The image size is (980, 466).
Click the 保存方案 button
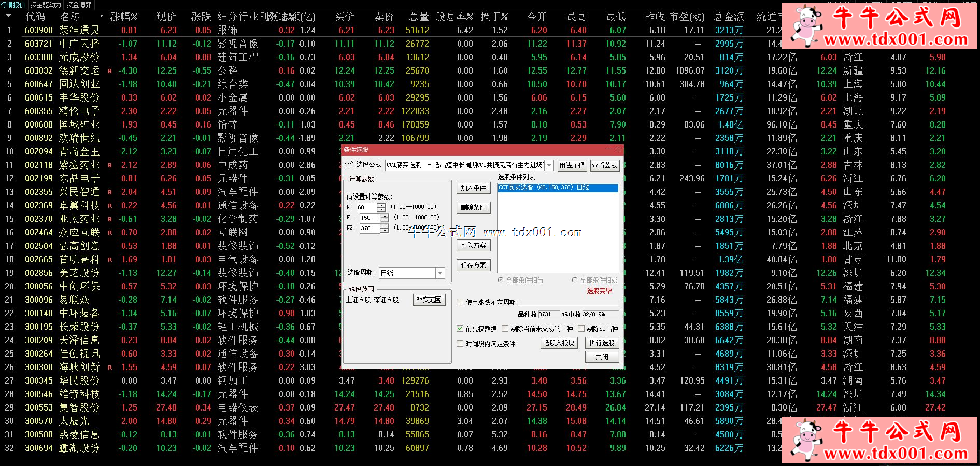point(474,265)
